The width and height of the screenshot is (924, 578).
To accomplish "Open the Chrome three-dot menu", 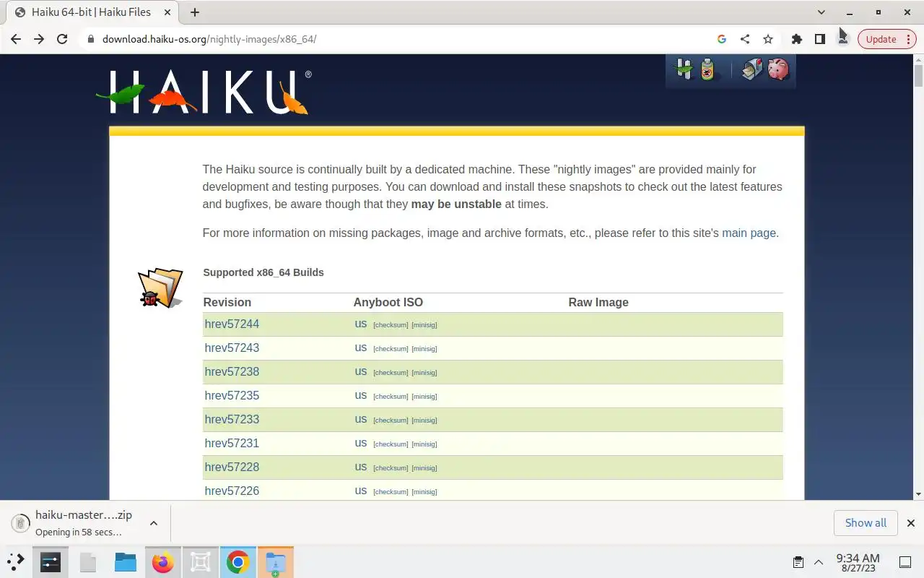I will pyautogui.click(x=909, y=39).
